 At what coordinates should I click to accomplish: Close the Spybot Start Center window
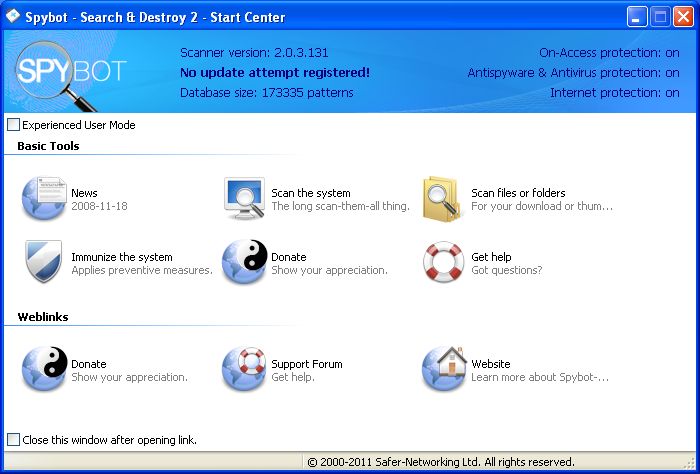pyautogui.click(x=683, y=17)
